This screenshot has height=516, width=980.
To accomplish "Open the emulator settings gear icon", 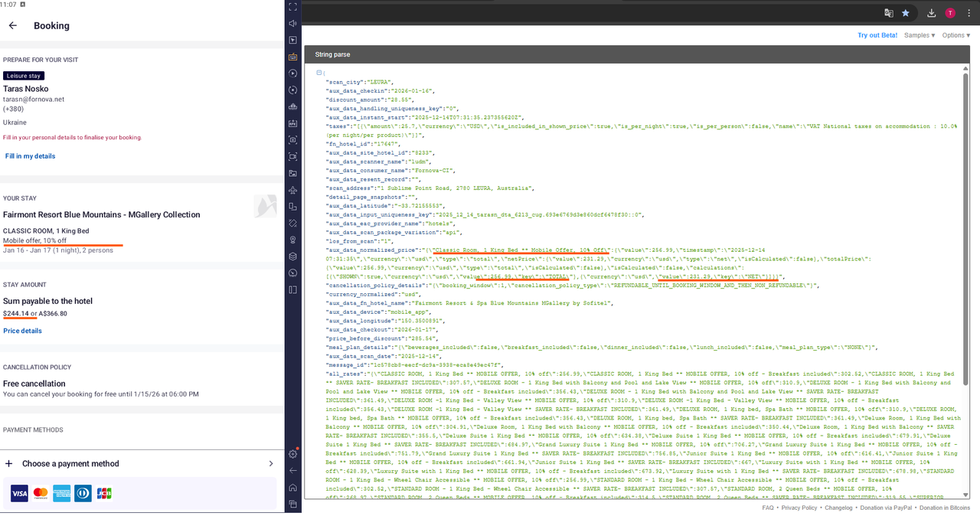I will click(292, 454).
